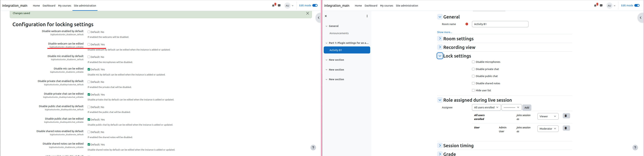Close the course index drawer

(326, 16)
